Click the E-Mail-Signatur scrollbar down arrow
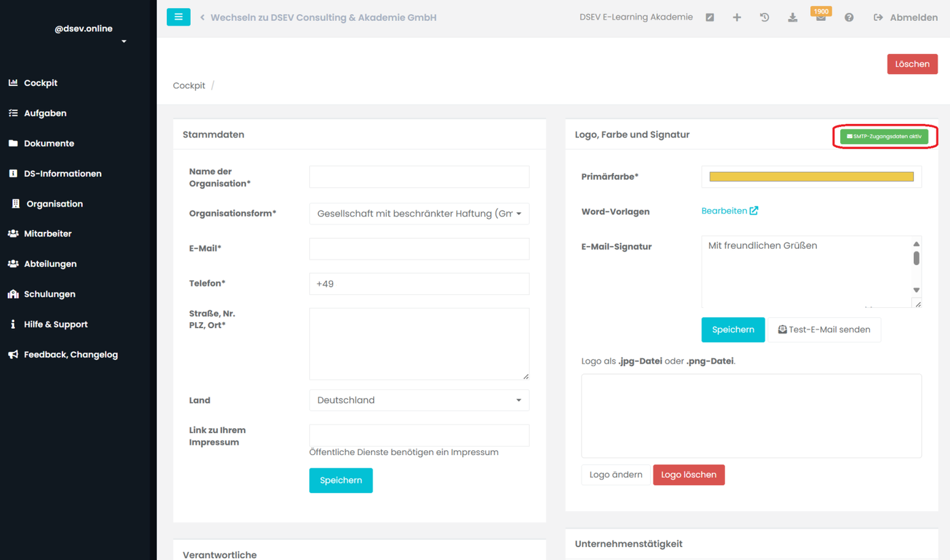 [x=916, y=290]
